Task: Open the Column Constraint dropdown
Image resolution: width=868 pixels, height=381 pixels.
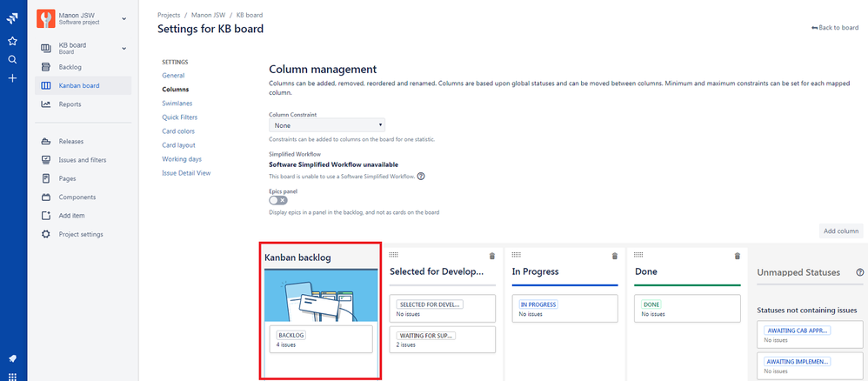Action: click(327, 125)
